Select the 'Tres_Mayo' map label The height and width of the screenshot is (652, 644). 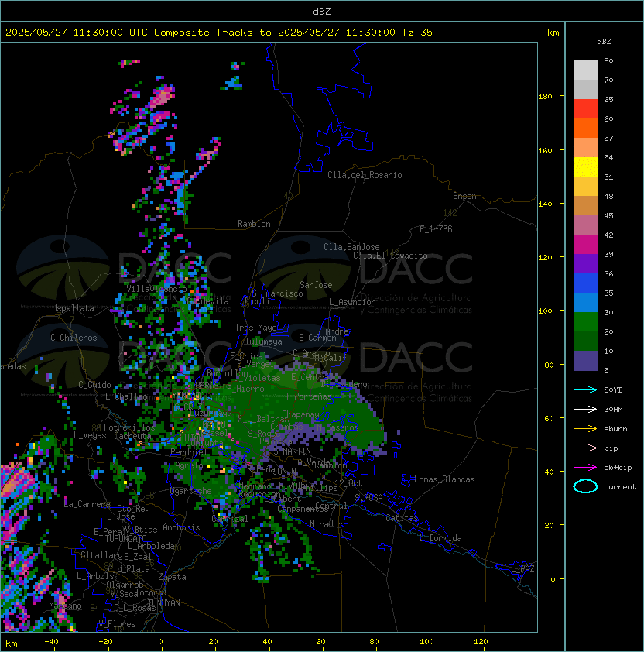click(x=255, y=328)
